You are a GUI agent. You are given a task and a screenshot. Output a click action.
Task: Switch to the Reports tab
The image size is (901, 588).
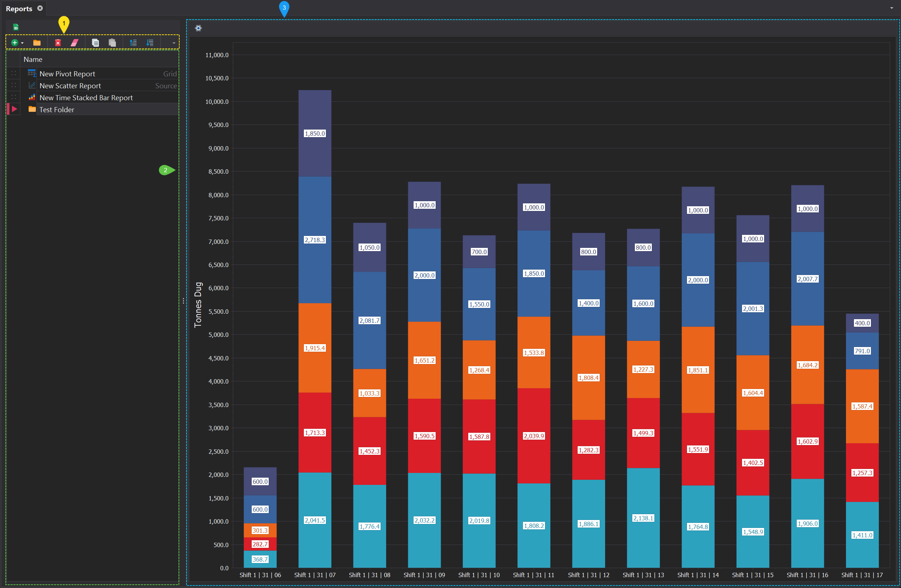[19, 9]
